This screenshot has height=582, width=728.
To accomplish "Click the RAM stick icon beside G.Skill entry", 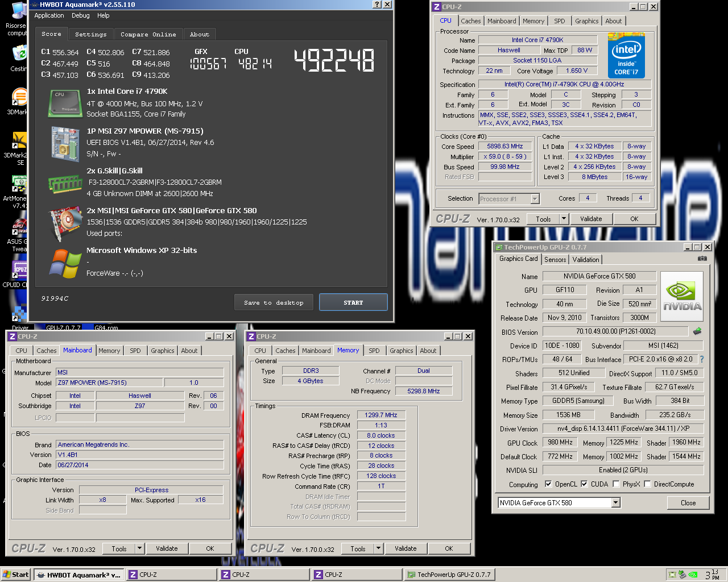I will 65,184.
